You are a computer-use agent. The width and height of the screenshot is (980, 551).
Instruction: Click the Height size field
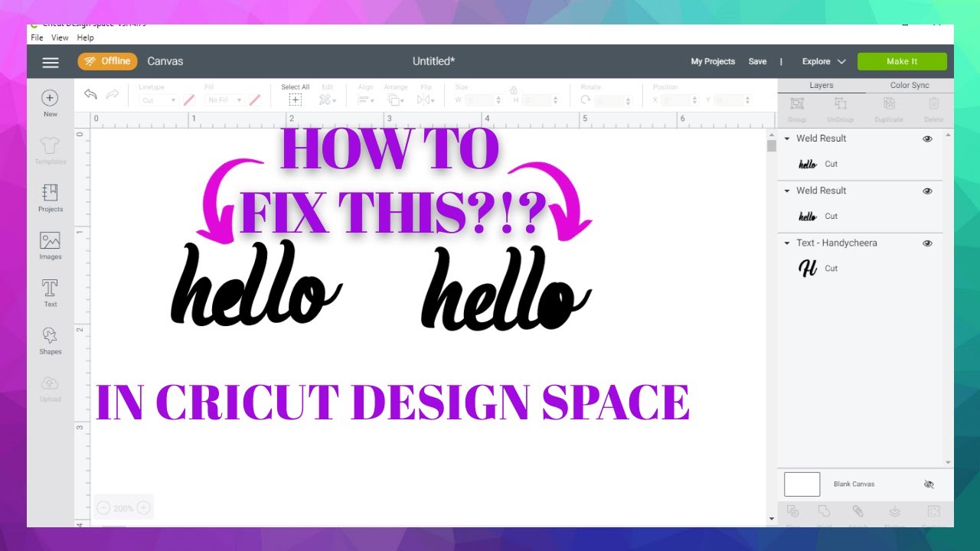[542, 100]
